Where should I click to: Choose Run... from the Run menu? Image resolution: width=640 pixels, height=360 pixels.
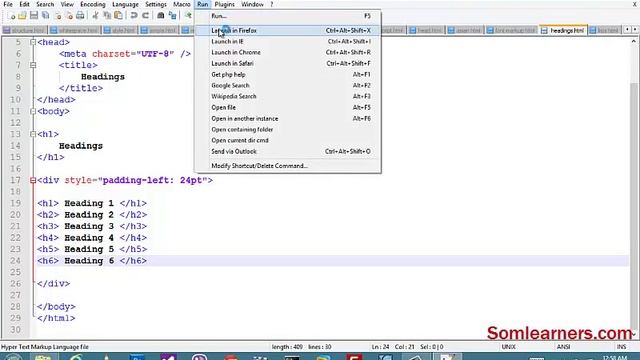[x=288, y=16]
